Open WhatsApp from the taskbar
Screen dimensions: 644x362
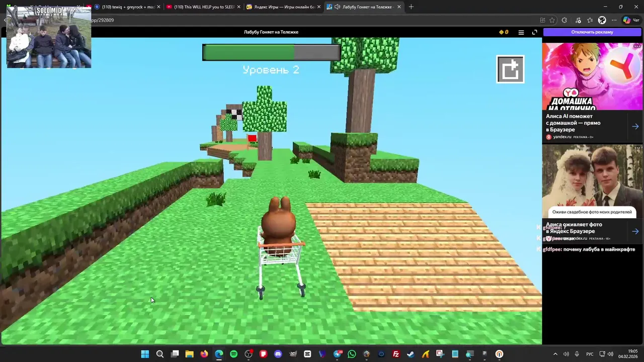pos(352,354)
